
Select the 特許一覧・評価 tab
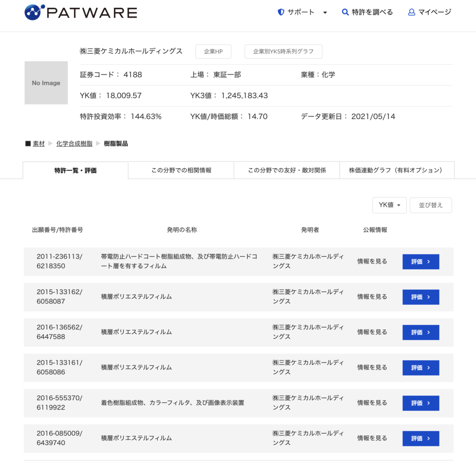point(76,170)
